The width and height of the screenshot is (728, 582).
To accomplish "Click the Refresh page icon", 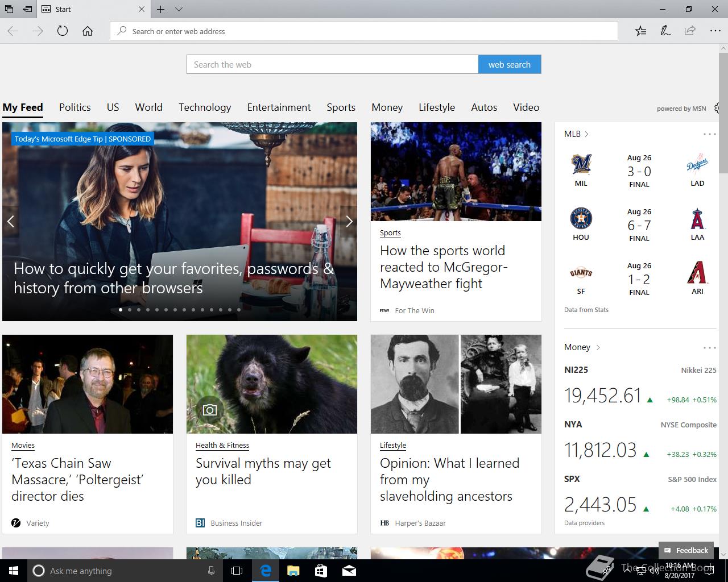I will tap(63, 31).
